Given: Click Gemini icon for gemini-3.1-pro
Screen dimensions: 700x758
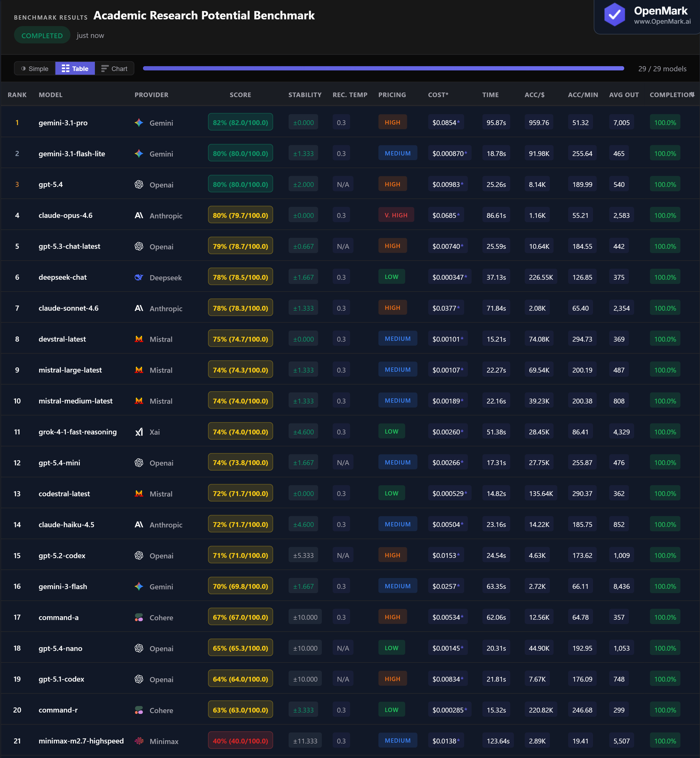Looking at the screenshot, I should tap(139, 122).
